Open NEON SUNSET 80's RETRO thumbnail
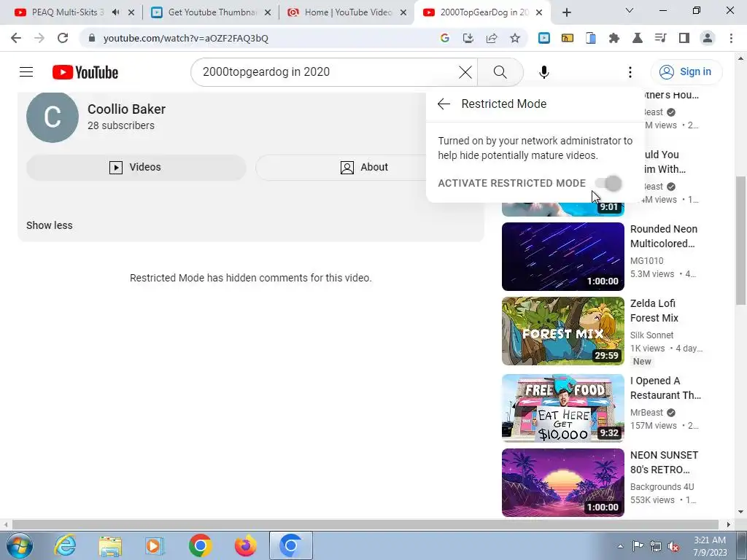The height and width of the screenshot is (560, 747). click(562, 483)
